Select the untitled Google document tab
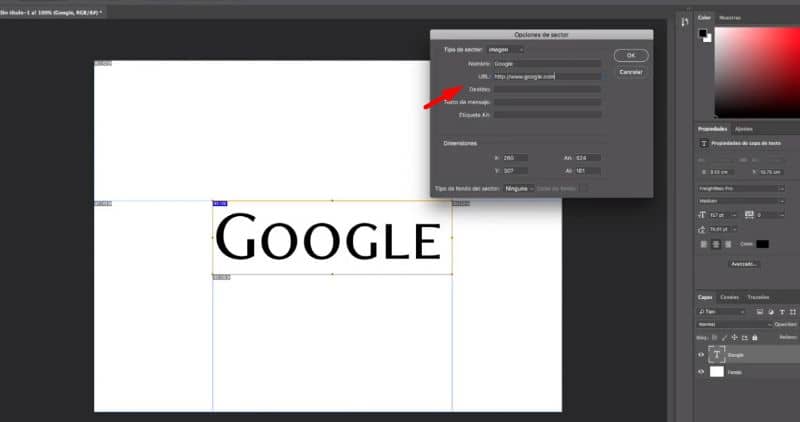Viewport: 800px width, 422px height. tap(51, 12)
